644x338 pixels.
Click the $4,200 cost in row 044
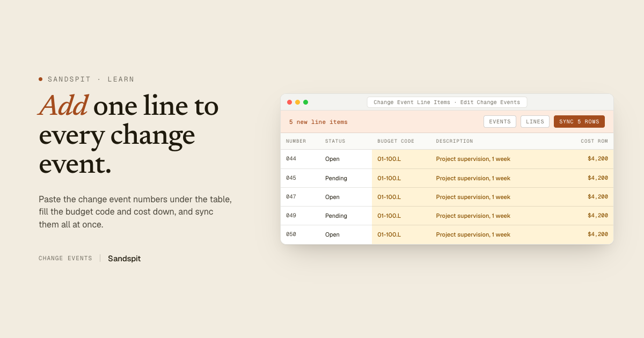[598, 159]
